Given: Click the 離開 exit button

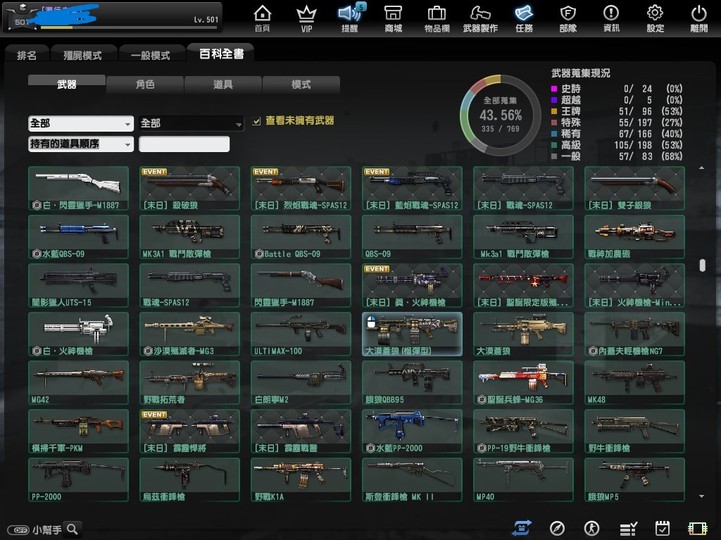Looking at the screenshot, I should click(x=698, y=17).
